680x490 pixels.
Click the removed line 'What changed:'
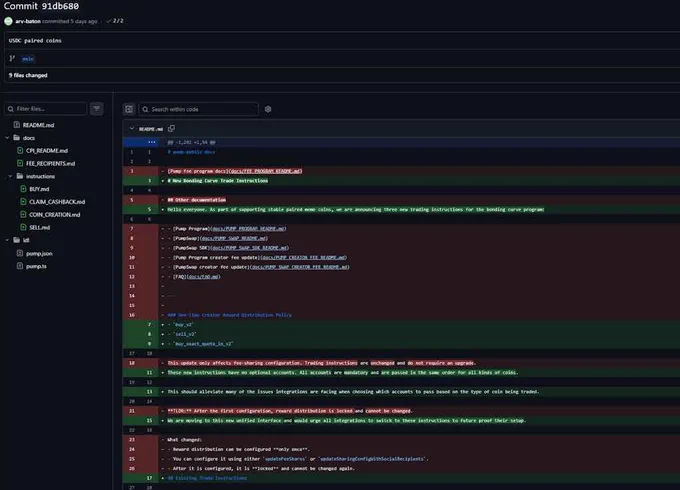click(184, 440)
